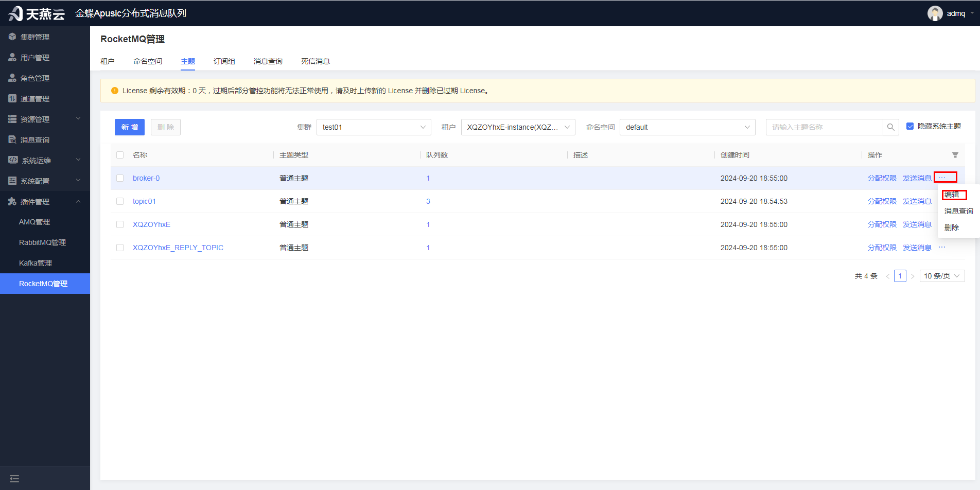
Task: Open 通道管理 via its sidebar icon
Action: [12, 99]
